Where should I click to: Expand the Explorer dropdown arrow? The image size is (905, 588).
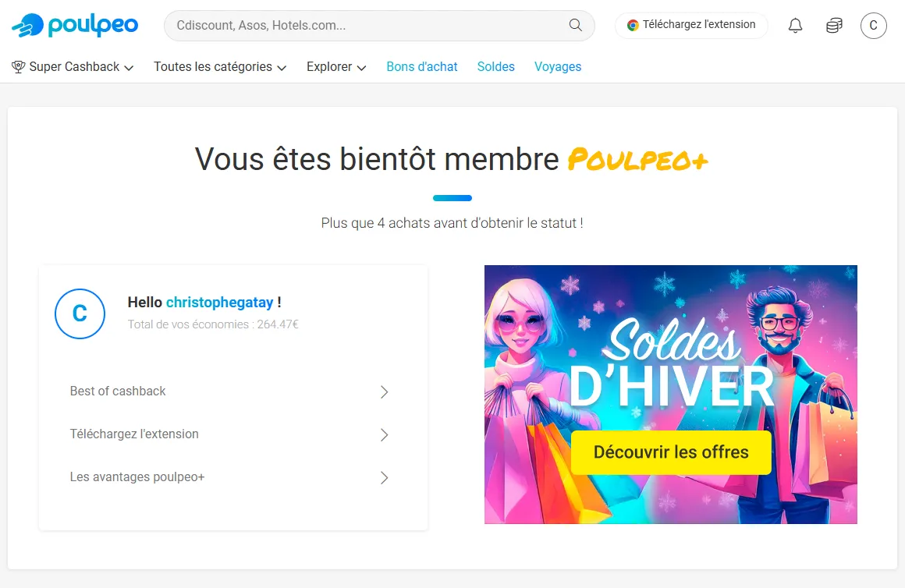click(361, 68)
